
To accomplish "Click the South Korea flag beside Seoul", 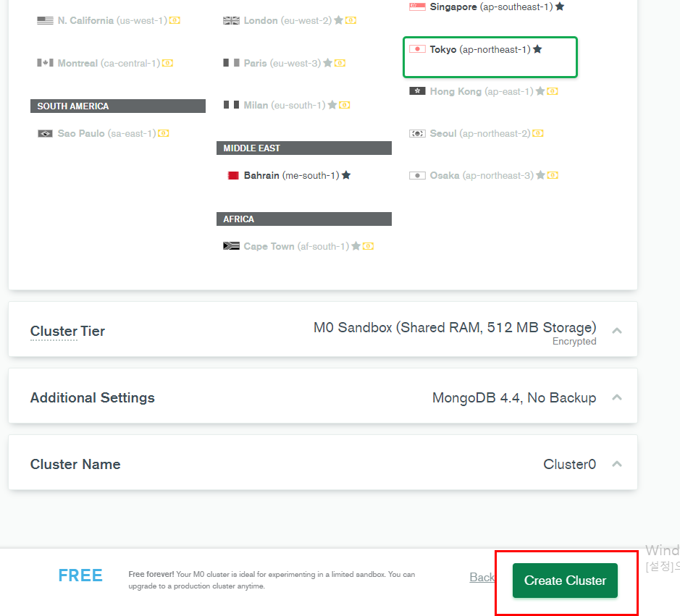I will coord(417,133).
